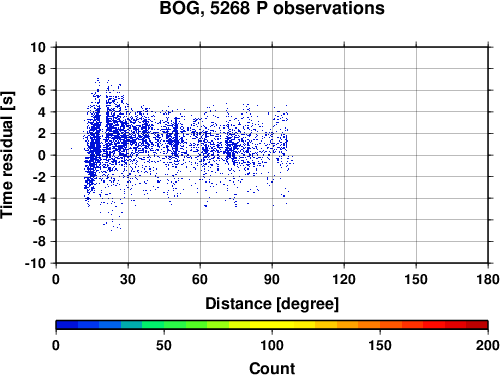Click the colorbar tick label '200'
500x375 pixels.
488,345
